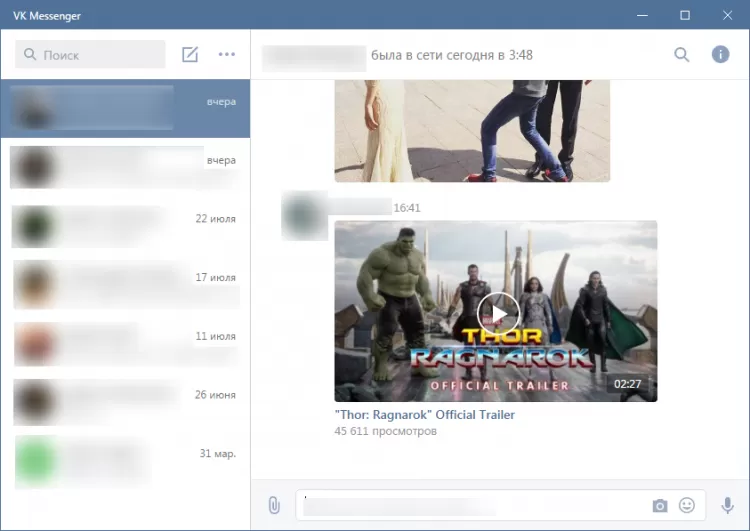Select the highlighted conversation dated вчера
This screenshot has width=750, height=531.
click(125, 109)
